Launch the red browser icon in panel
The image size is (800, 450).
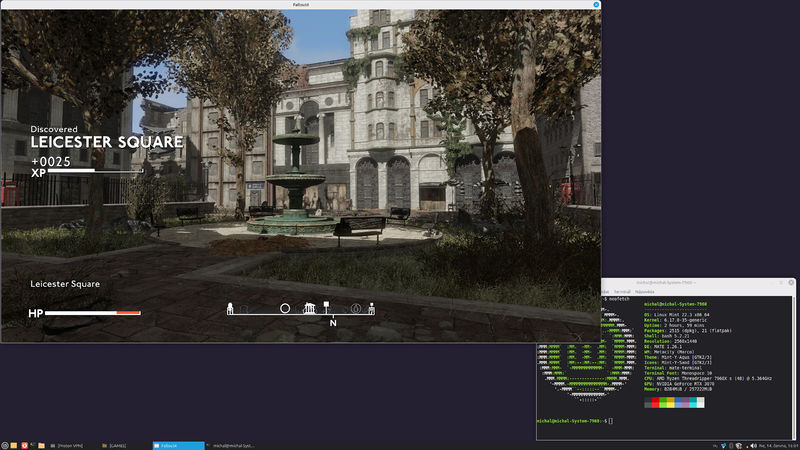(24, 446)
